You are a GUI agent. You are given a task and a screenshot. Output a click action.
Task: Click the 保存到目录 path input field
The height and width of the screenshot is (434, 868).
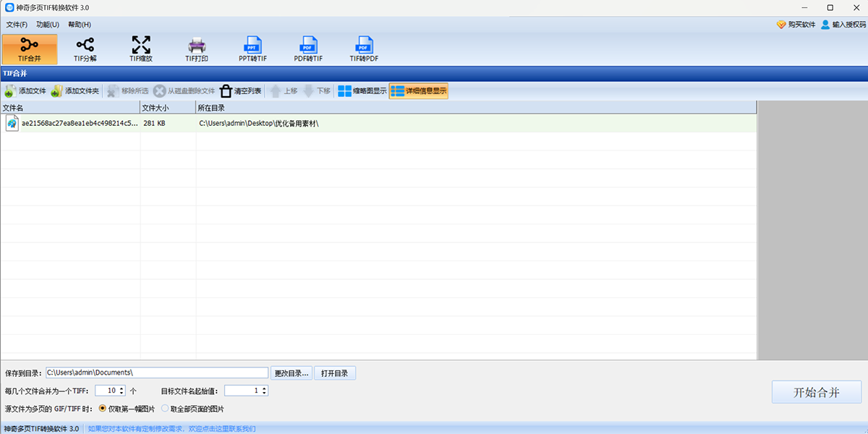157,373
